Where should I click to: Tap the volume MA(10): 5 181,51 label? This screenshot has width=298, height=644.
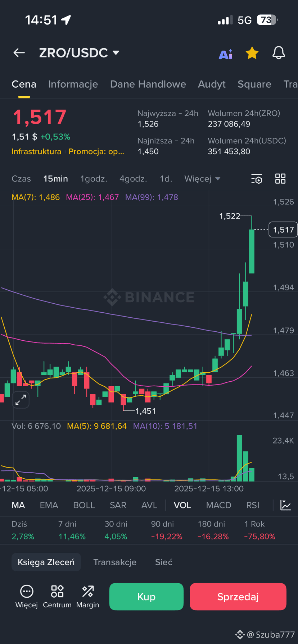(165, 426)
